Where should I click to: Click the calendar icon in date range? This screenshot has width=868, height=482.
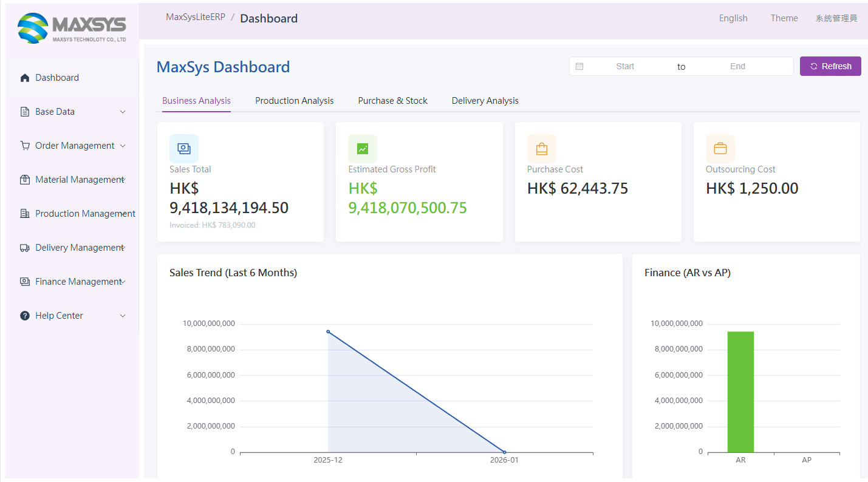pyautogui.click(x=579, y=67)
